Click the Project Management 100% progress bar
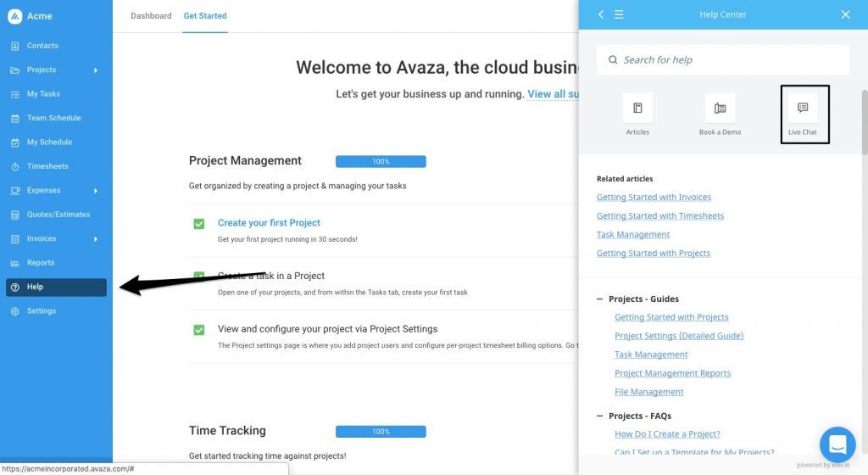Image resolution: width=868 pixels, height=475 pixels. 381,162
